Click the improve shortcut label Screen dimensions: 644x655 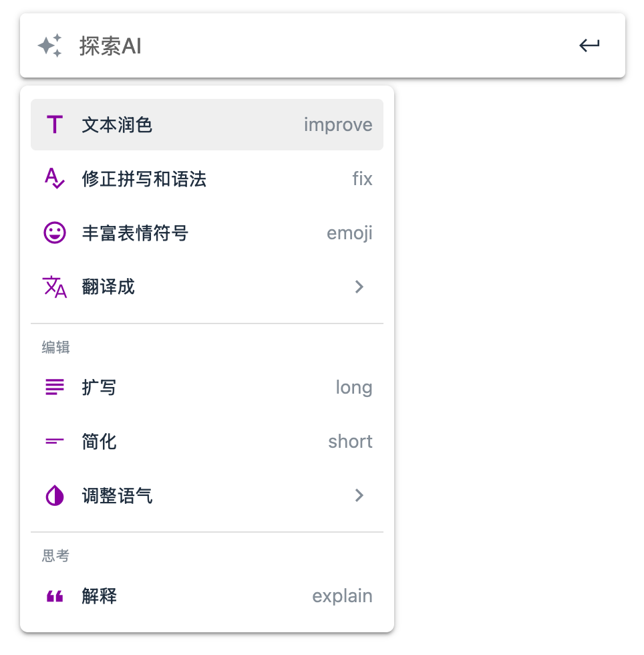click(338, 124)
